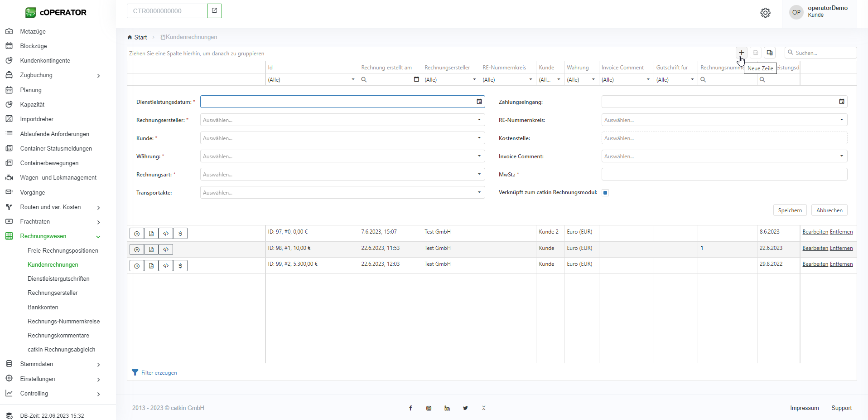Open calendar picker for Dienstleistungsdatum field
This screenshot has width=868, height=420.
point(479,102)
